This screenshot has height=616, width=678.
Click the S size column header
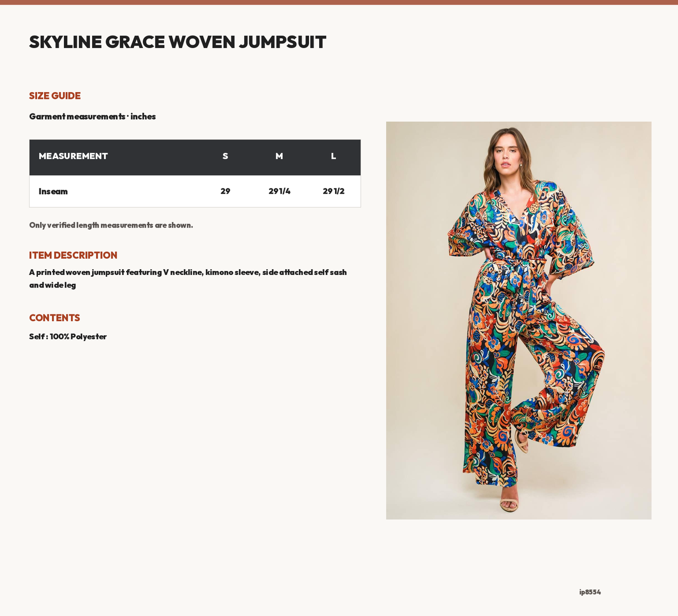[x=225, y=156]
